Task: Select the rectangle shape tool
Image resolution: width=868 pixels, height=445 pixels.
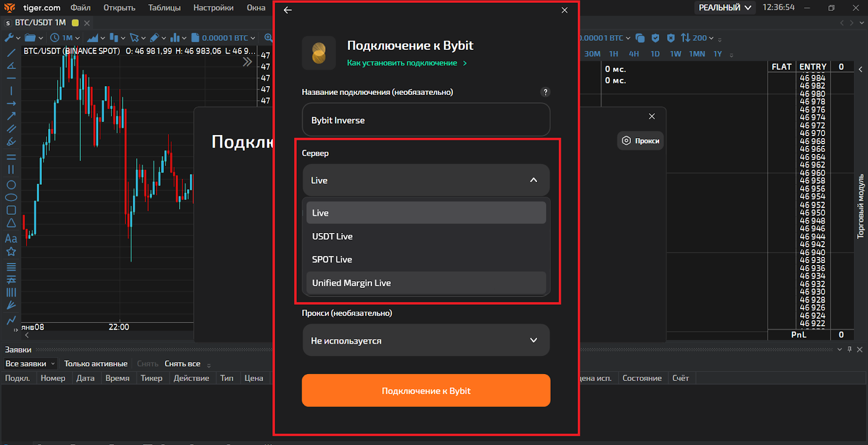Action: coord(11,210)
